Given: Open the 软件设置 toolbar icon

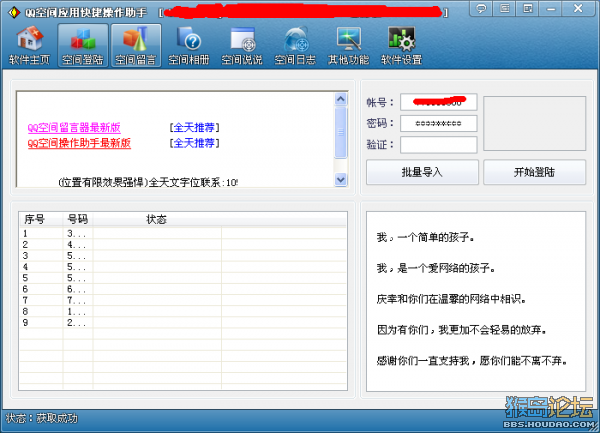Looking at the screenshot, I should click(402, 46).
